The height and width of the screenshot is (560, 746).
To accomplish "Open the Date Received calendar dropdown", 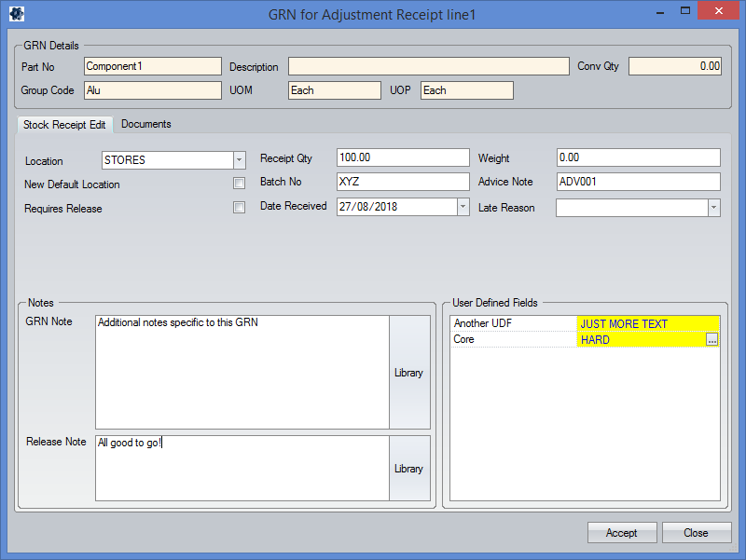I will click(463, 207).
